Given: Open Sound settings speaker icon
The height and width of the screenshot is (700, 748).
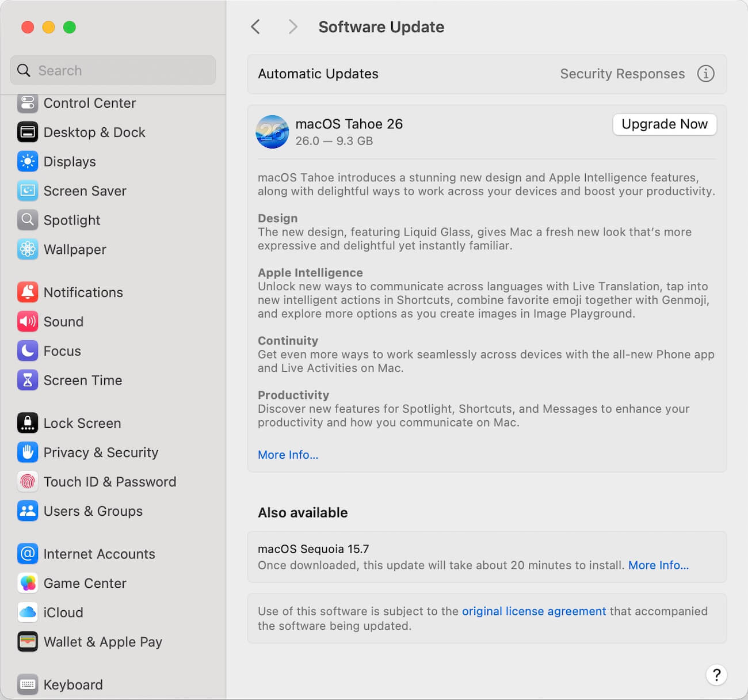Looking at the screenshot, I should 27,321.
